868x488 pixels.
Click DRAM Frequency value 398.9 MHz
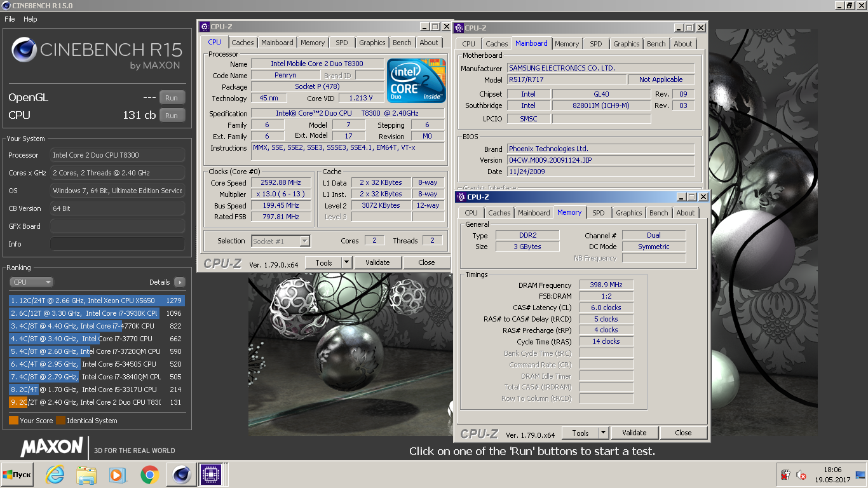coord(606,285)
